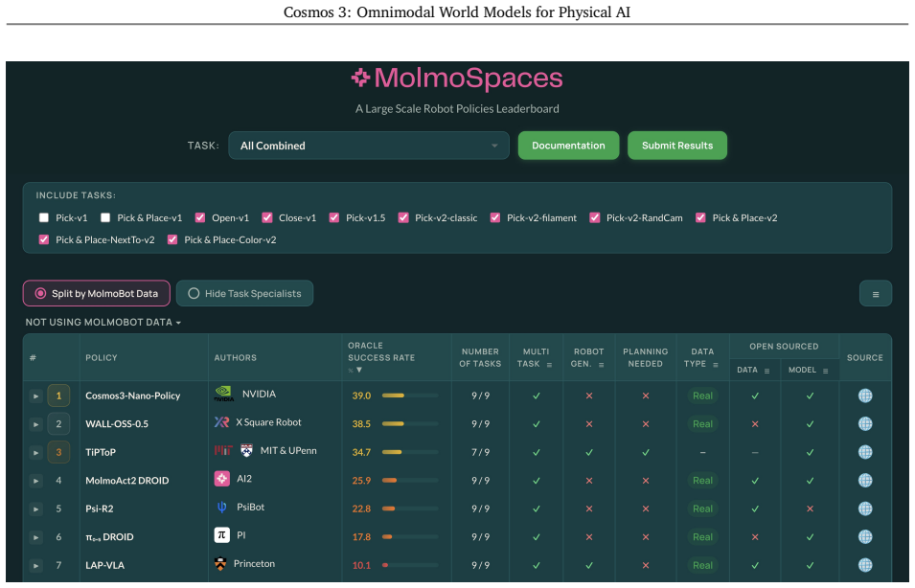
Task: Open source globe for WALL-OSS-0.5
Action: tap(865, 424)
